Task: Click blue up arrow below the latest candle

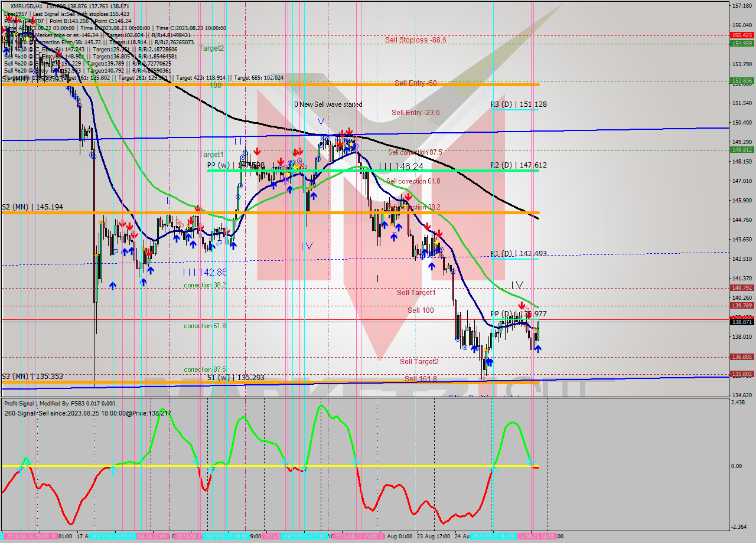Action: click(537, 349)
